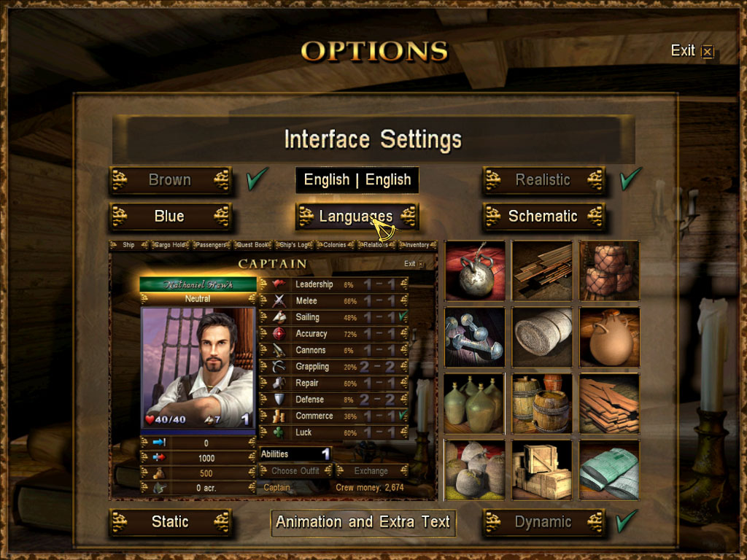Screen dimensions: 747x560
Task: Open the Quest Book tab
Action: [x=253, y=245]
